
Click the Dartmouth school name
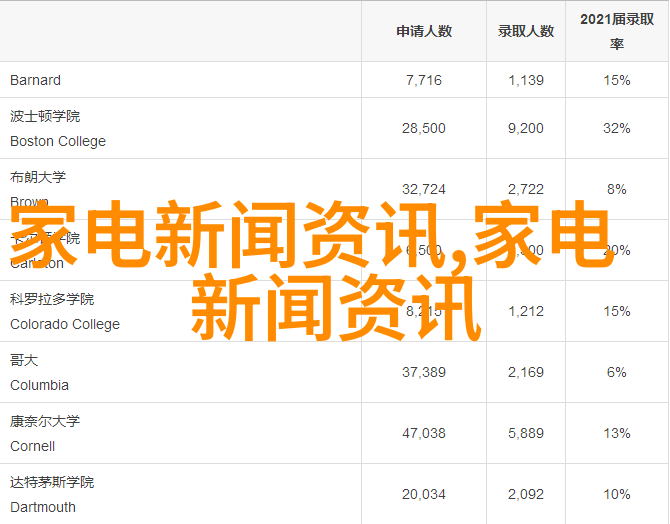point(43,507)
